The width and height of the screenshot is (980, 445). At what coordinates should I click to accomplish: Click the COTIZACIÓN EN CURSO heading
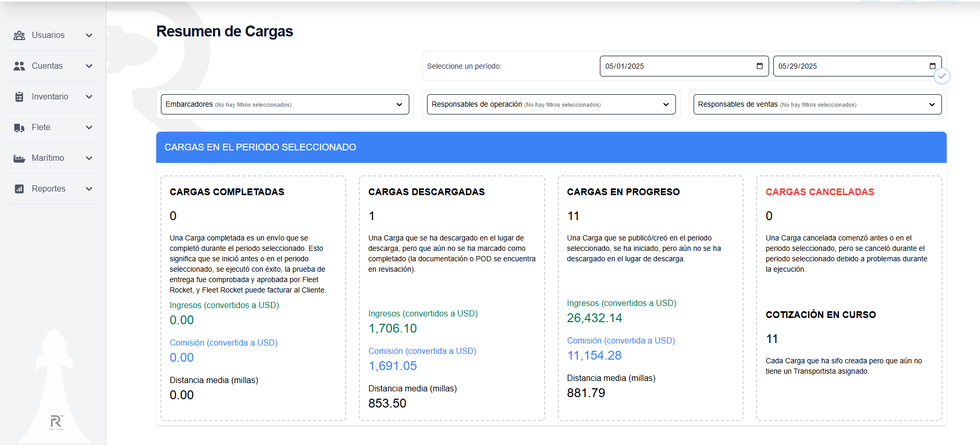(821, 315)
